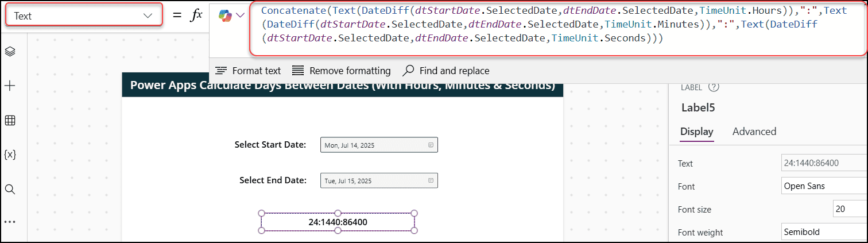Click the 'Select Start Date:' label
This screenshot has width=868, height=243.
(x=270, y=144)
